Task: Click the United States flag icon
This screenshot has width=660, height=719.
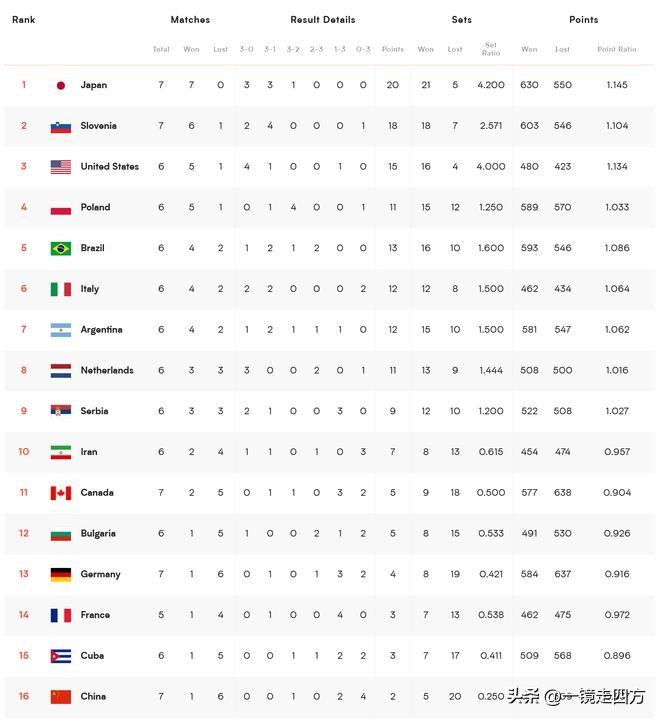Action: click(60, 167)
